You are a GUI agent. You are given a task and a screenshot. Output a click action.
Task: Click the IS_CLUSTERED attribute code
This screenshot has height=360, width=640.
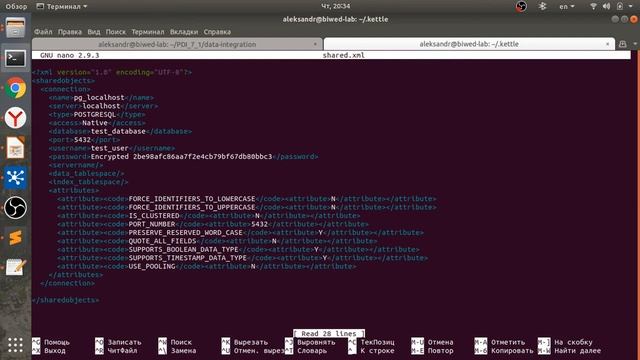pyautogui.click(x=154, y=216)
